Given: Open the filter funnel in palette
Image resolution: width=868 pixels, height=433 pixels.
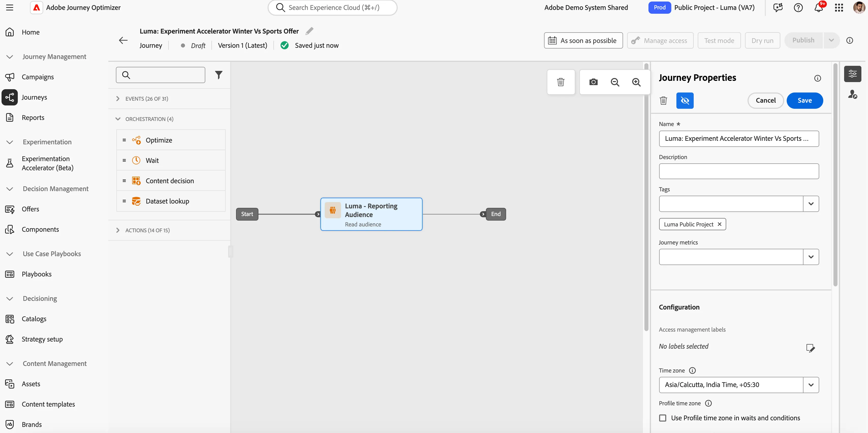Looking at the screenshot, I should coord(219,75).
